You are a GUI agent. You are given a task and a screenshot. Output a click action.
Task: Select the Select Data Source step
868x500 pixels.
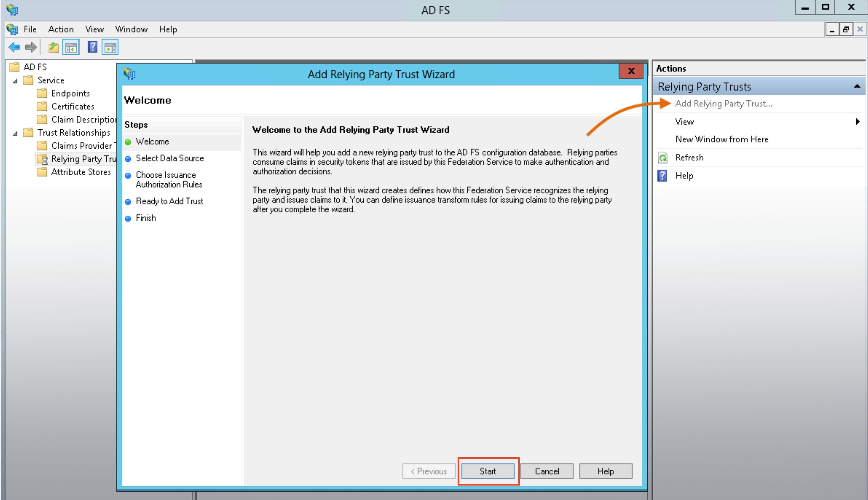[170, 158]
